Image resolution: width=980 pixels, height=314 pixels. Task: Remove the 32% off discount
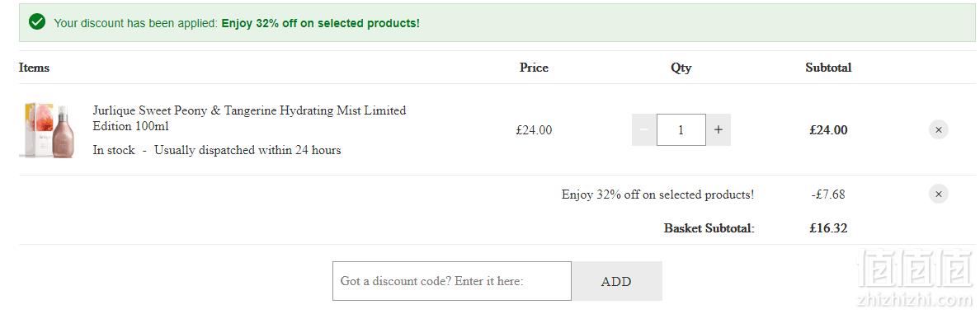pos(937,194)
